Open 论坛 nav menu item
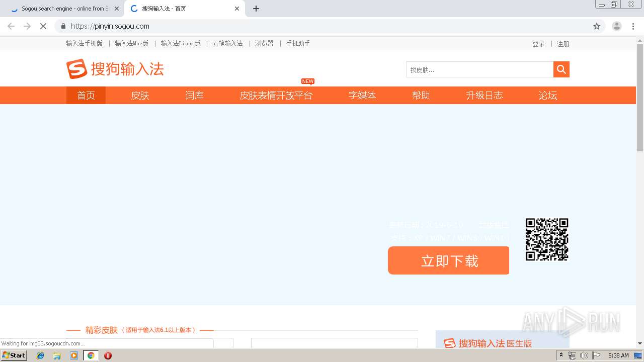Screen dimensions: 644x362 point(548,95)
